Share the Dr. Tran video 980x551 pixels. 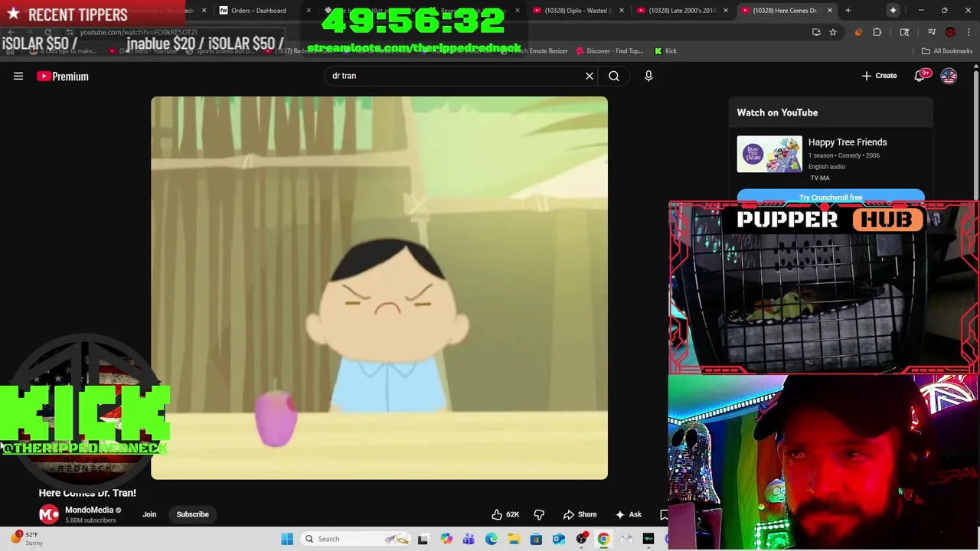[580, 514]
